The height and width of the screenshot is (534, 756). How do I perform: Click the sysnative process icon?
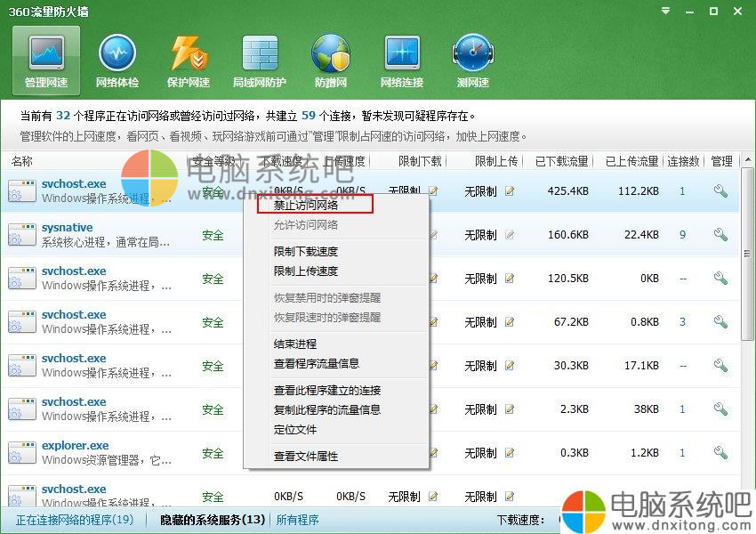pos(21,235)
